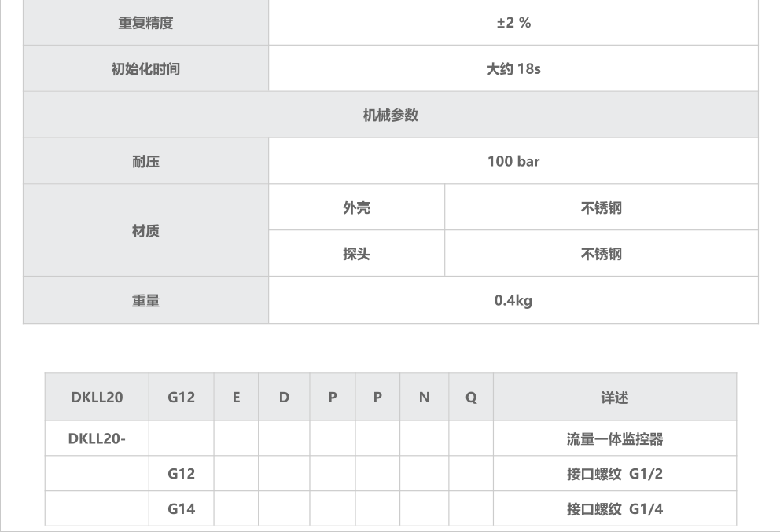
Task: Click the 材质 row label
Action: (145, 230)
